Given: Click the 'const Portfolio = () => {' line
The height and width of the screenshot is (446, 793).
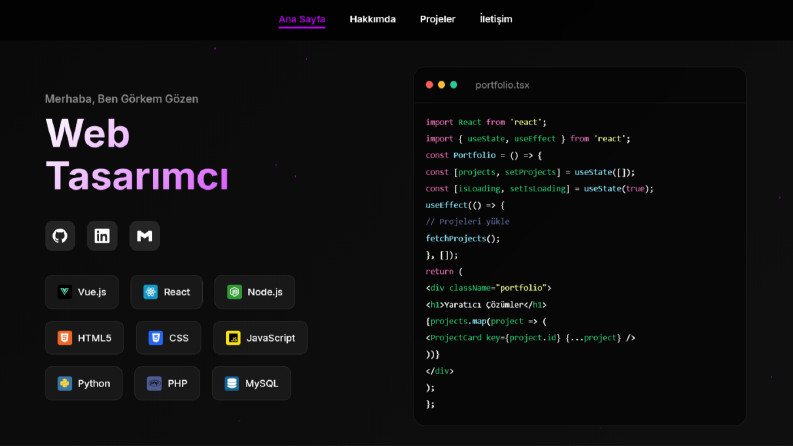Looking at the screenshot, I should click(483, 155).
